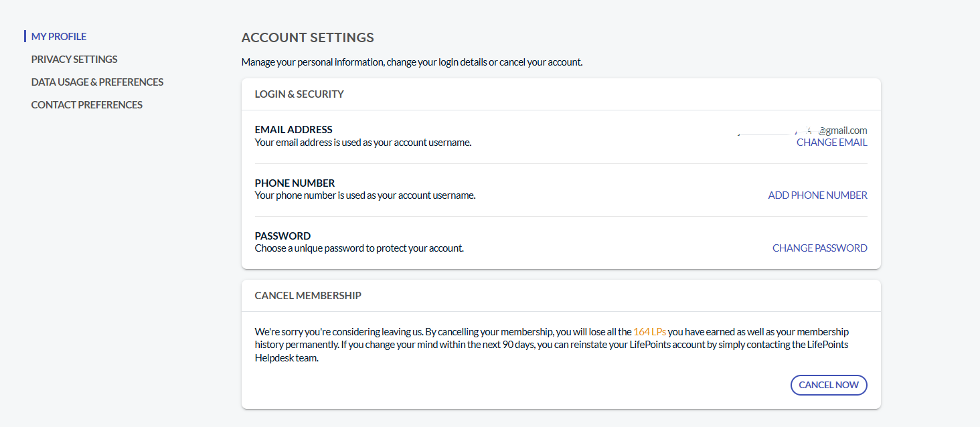Open the Change Password link

click(x=819, y=248)
